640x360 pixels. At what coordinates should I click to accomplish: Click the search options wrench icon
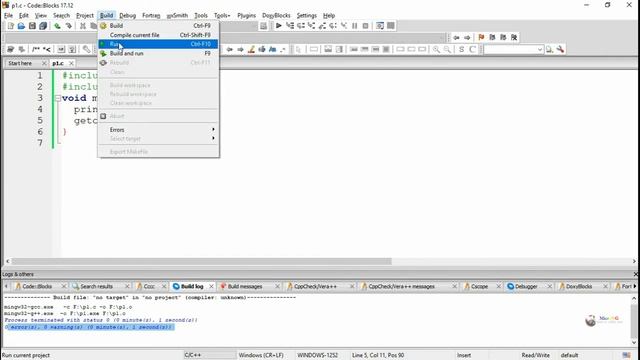(x=560, y=49)
